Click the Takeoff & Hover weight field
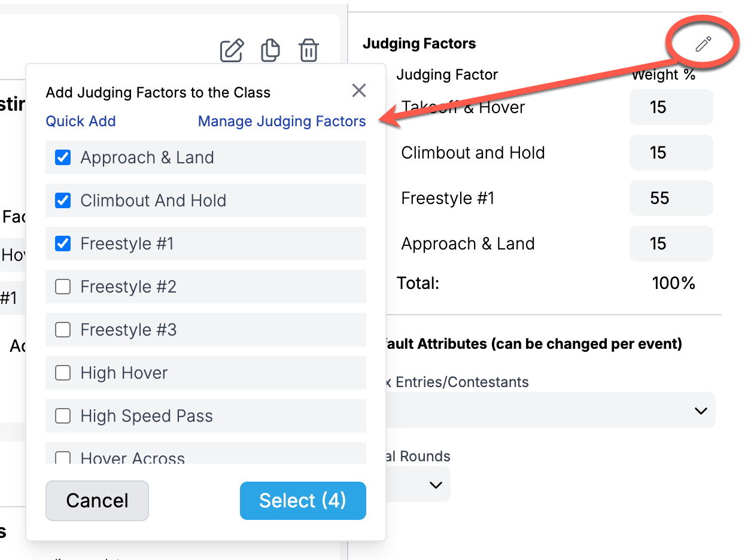Viewport: 754px width, 560px height. (x=671, y=107)
